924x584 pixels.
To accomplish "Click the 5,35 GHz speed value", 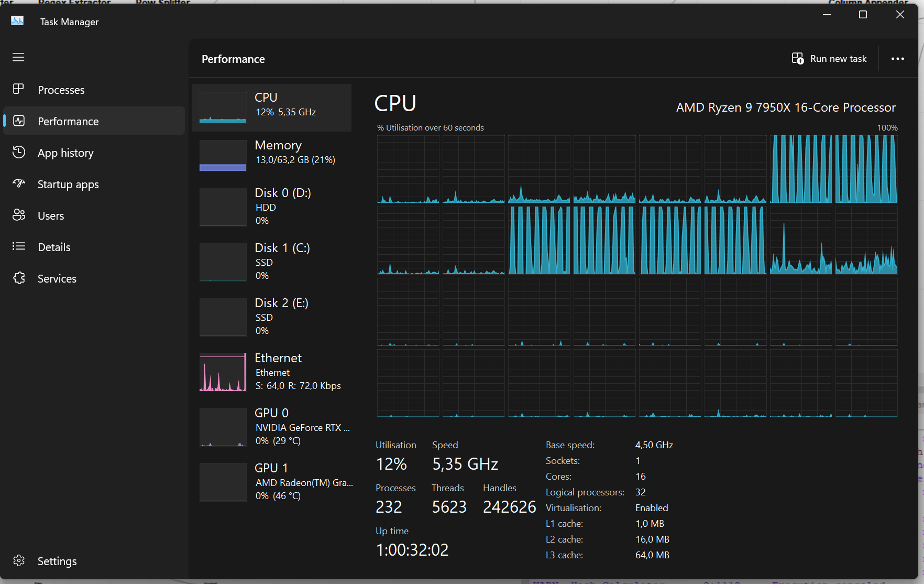I will (x=465, y=464).
